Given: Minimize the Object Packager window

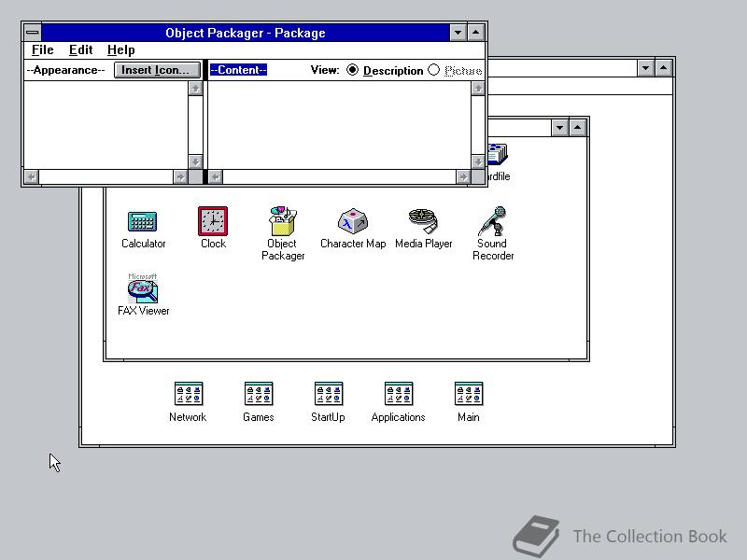Looking at the screenshot, I should [458, 33].
